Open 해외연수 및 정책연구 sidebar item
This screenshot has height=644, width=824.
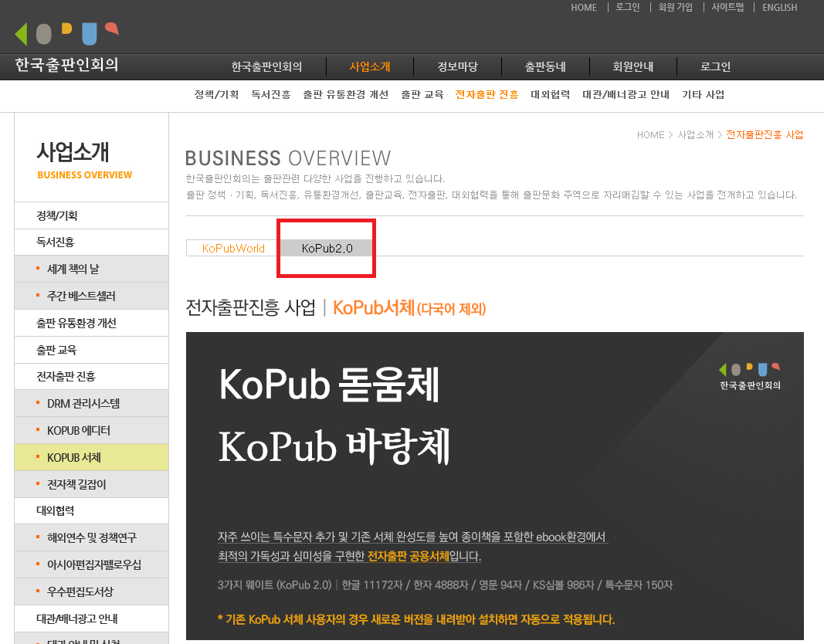(91, 538)
